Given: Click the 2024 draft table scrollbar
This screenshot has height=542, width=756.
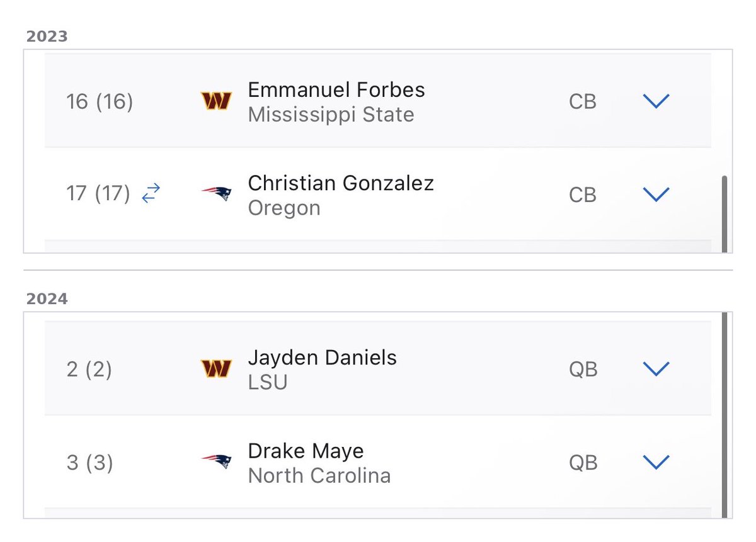Looking at the screenshot, I should tap(724, 415).
